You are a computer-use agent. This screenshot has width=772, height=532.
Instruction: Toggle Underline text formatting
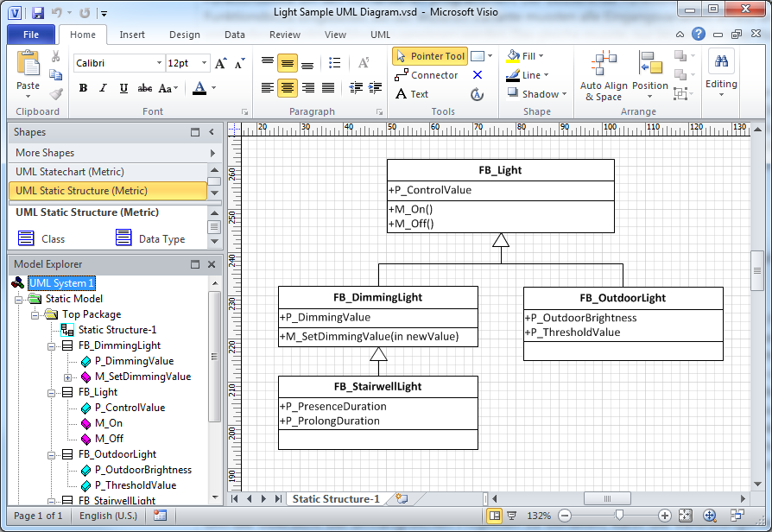[123, 88]
